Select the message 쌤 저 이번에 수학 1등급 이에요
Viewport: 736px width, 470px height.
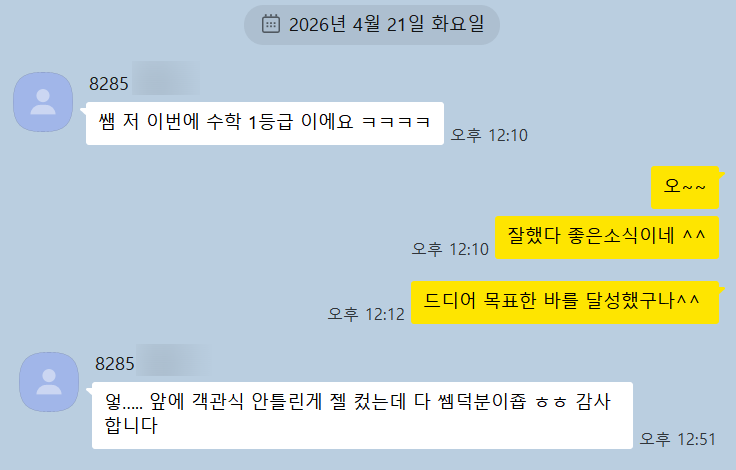265,123
